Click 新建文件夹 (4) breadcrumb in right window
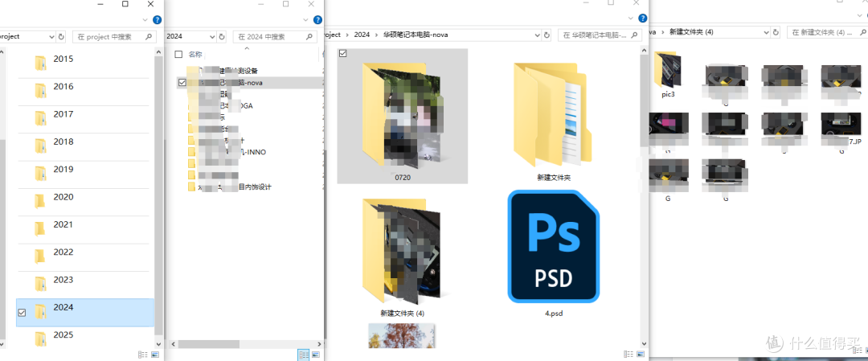The image size is (868, 361). click(691, 32)
